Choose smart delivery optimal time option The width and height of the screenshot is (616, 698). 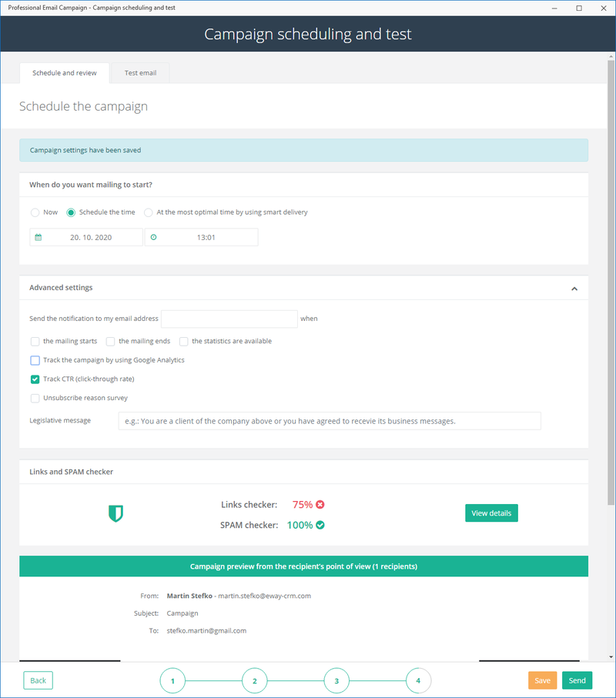(x=149, y=212)
